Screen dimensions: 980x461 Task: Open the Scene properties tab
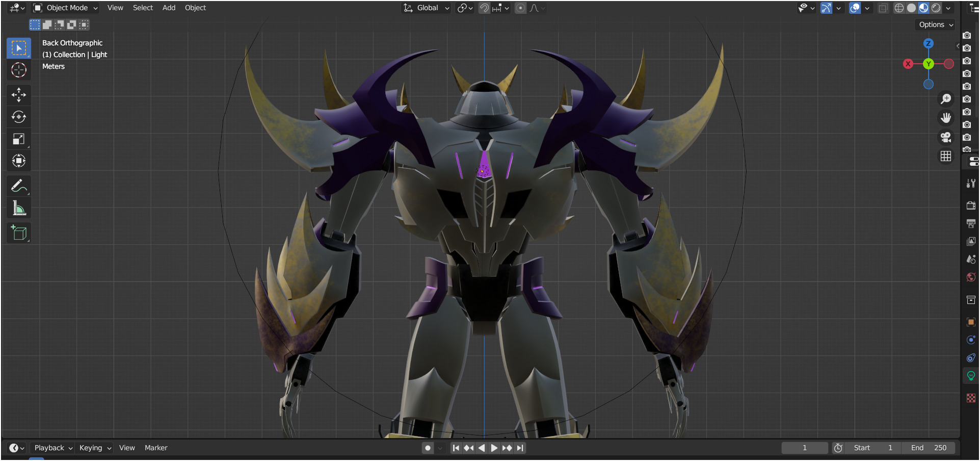[x=971, y=259]
